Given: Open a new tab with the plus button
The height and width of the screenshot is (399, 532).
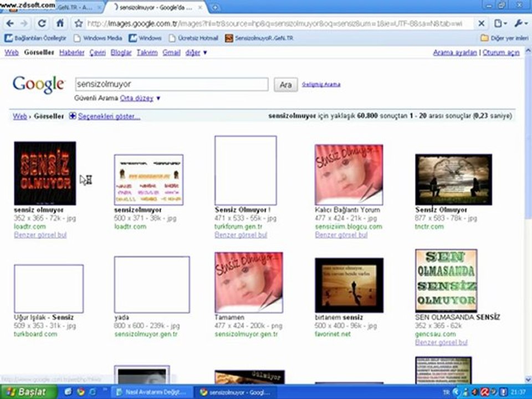Looking at the screenshot, I should (x=215, y=7).
